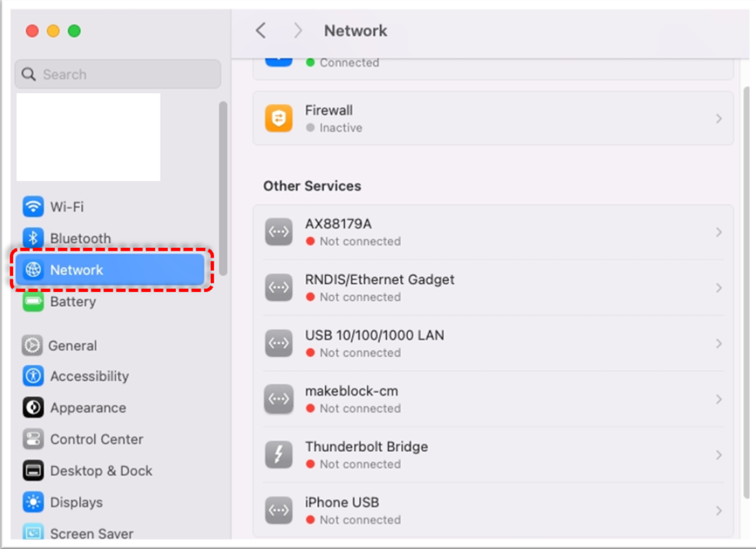Open Bluetooth settings via its icon
Viewport: 756px width, 549px height.
[x=33, y=238]
